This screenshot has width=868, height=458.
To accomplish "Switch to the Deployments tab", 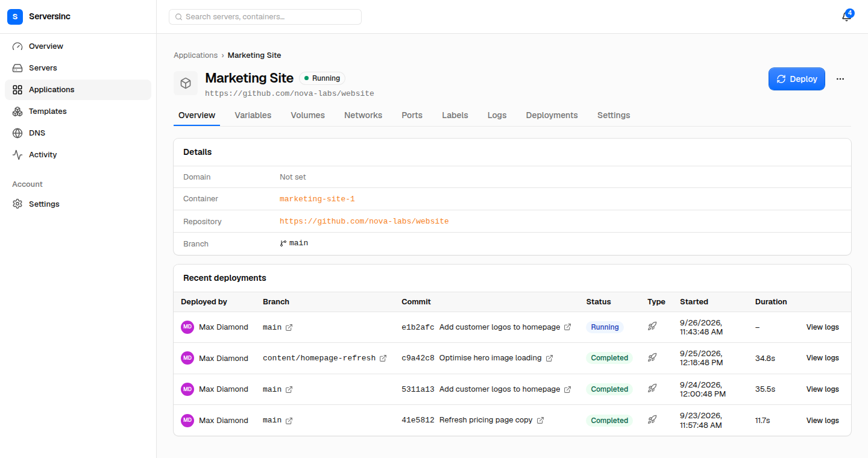I will point(552,115).
